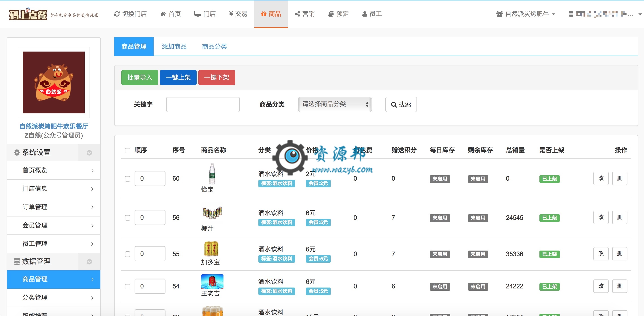Click total sales value 35336
The height and width of the screenshot is (316, 644).
click(514, 254)
